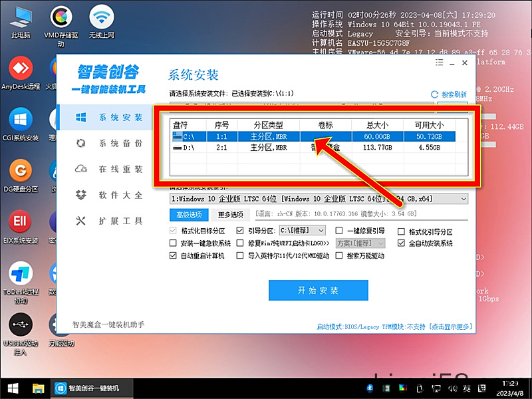
Task: Enable 导入英特尔11代/12代VMD驱动 checkbox
Action: tap(240, 255)
